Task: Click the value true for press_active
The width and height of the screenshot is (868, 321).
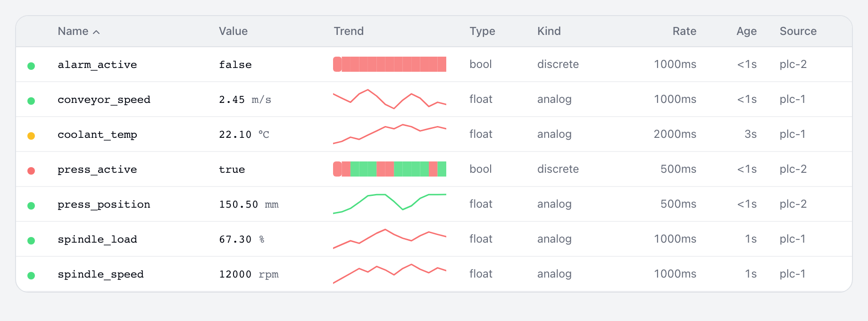Action: [232, 169]
